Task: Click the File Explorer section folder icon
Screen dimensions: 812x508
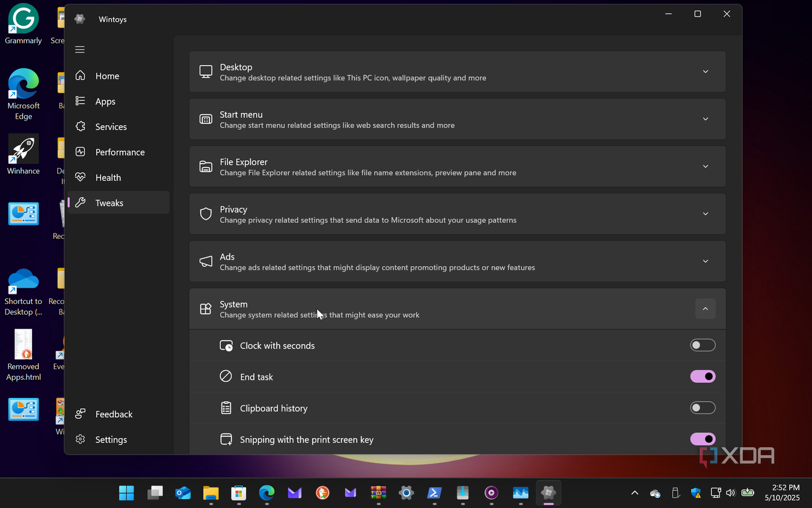Action: click(206, 167)
